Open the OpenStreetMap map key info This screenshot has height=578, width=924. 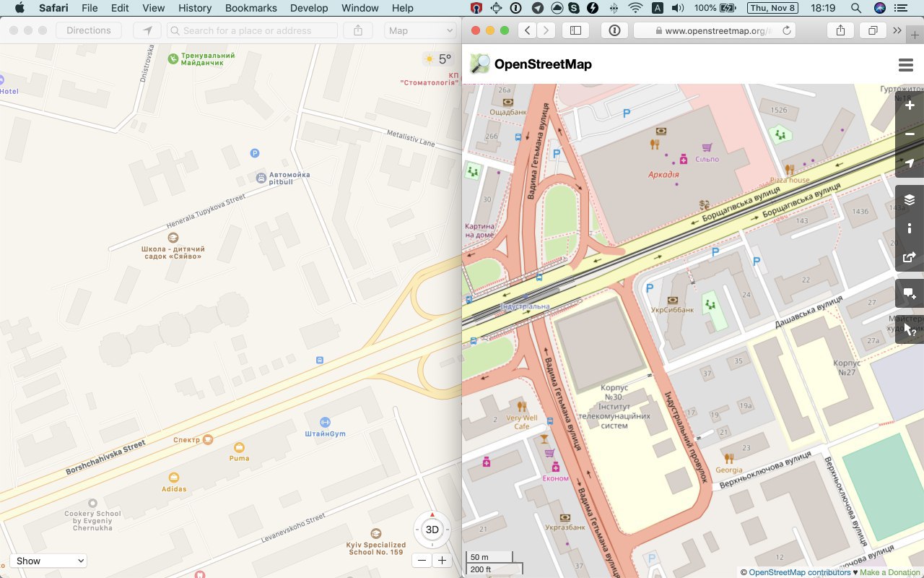[910, 229]
